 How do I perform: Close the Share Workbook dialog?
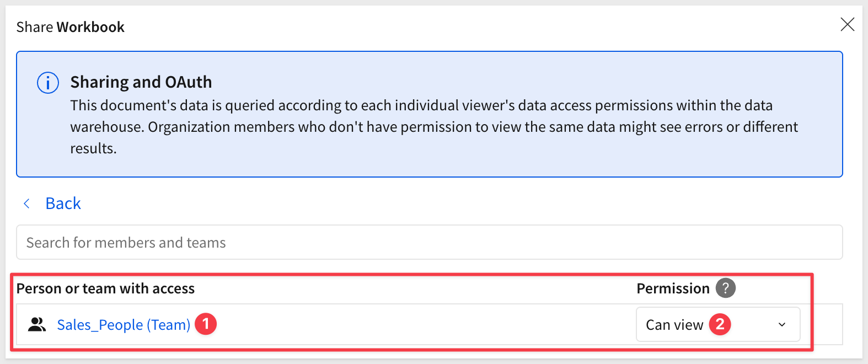pos(847,25)
